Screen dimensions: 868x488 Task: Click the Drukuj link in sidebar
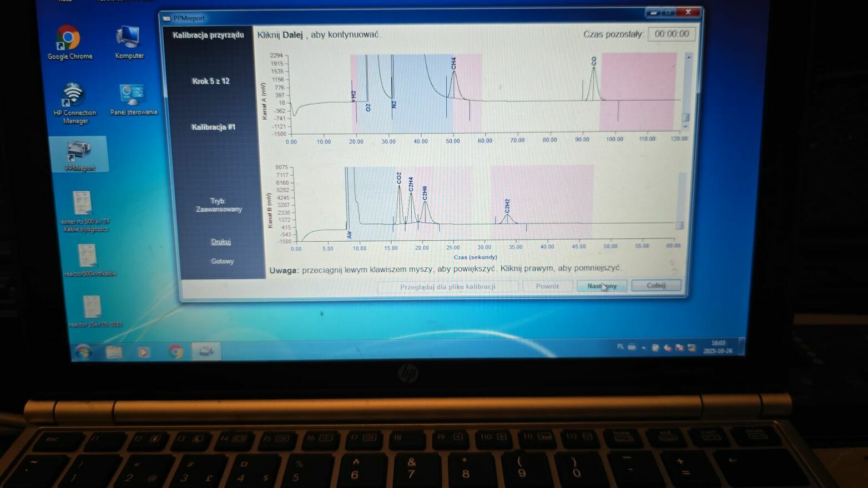pyautogui.click(x=221, y=242)
